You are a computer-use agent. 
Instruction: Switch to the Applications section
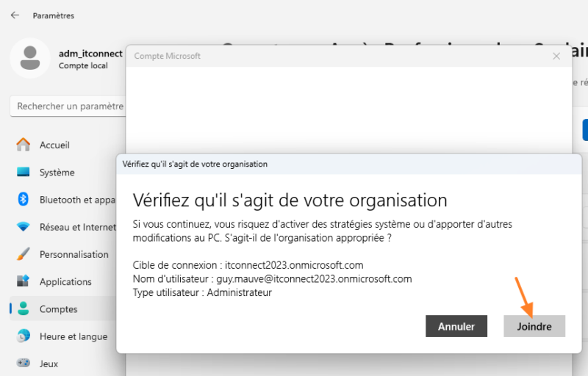tap(65, 281)
